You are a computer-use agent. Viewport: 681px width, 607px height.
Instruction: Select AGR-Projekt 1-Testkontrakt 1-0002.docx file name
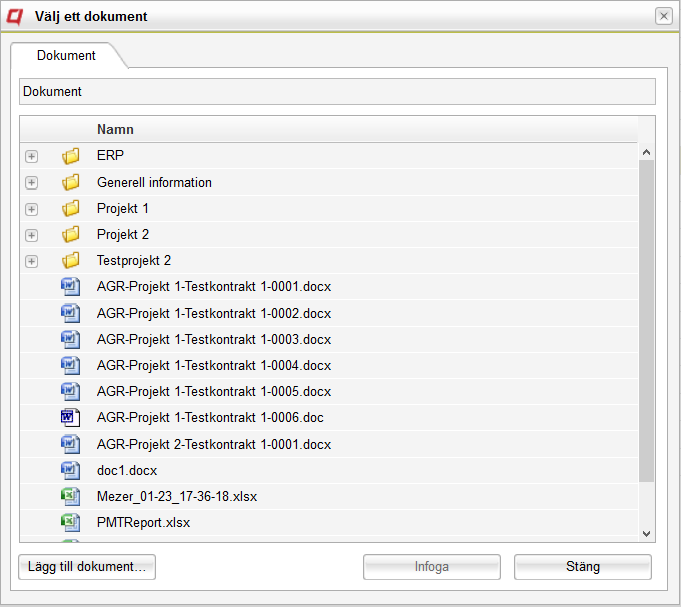click(214, 313)
